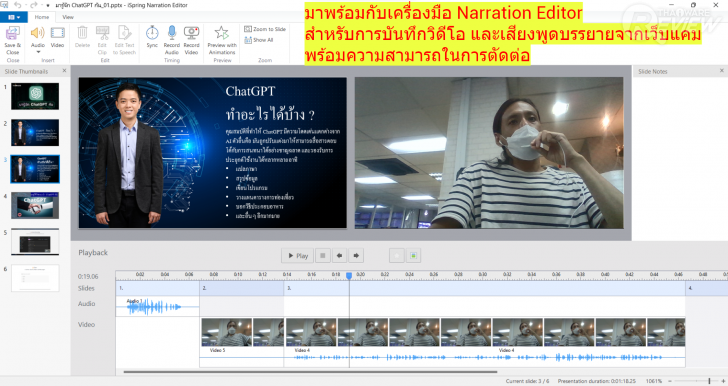Click the zoom in plus button
Screen dimensions: 728x386
point(723,381)
